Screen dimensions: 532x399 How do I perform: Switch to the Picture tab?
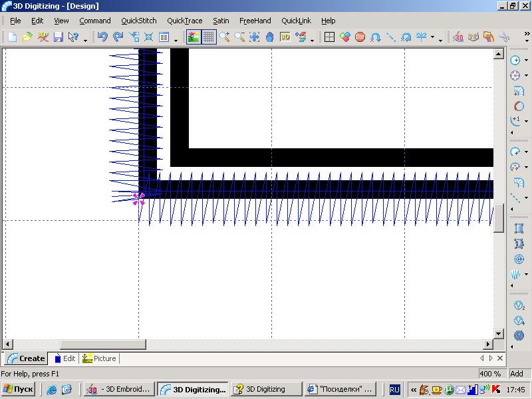coord(99,358)
